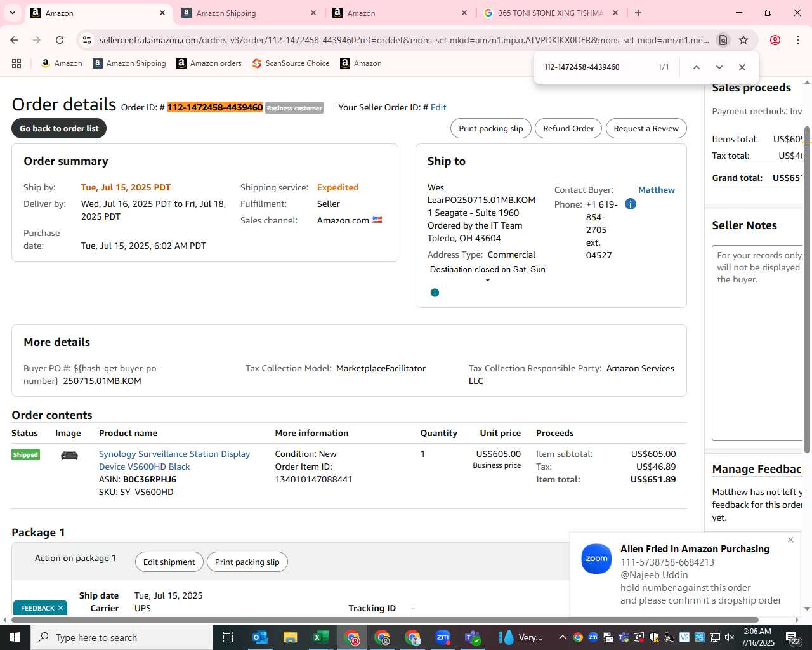Bookmark this page with star icon
This screenshot has width=812, height=650.
743,40
